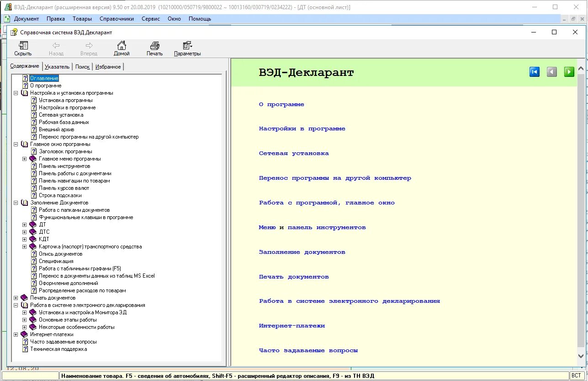Collapse Главное окно программы tree node
This screenshot has width=588, height=381.
pyautogui.click(x=16, y=144)
